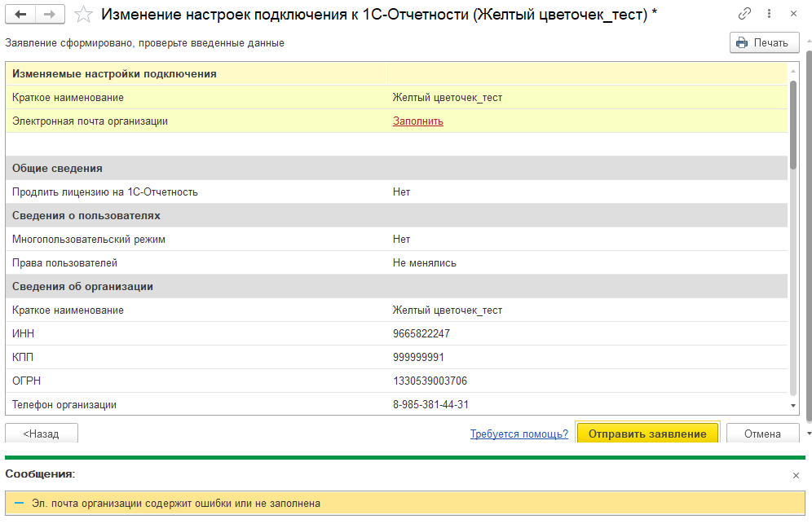Click the Отправить заявление button
The image size is (812, 524).
coord(647,434)
